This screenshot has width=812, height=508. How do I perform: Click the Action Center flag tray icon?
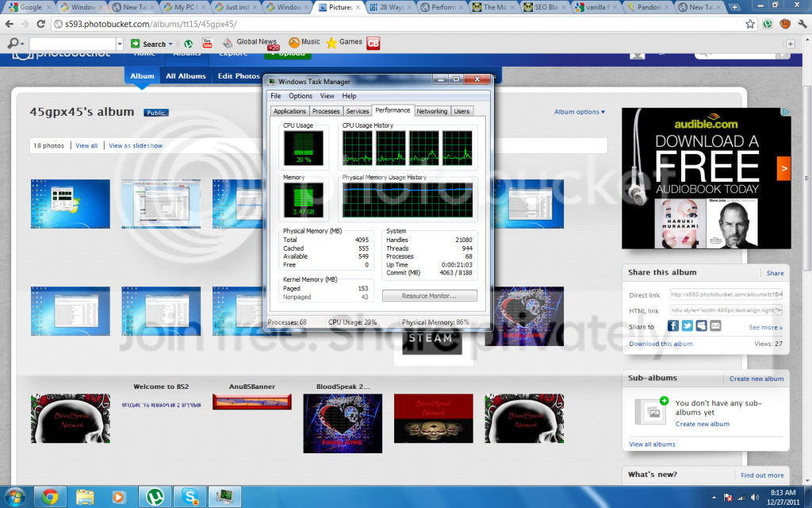coord(728,498)
